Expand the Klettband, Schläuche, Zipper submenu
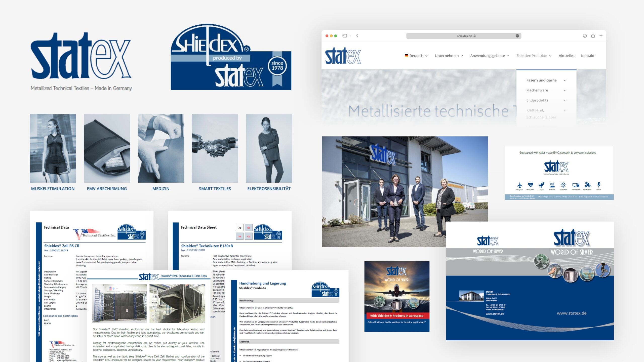 click(x=546, y=113)
